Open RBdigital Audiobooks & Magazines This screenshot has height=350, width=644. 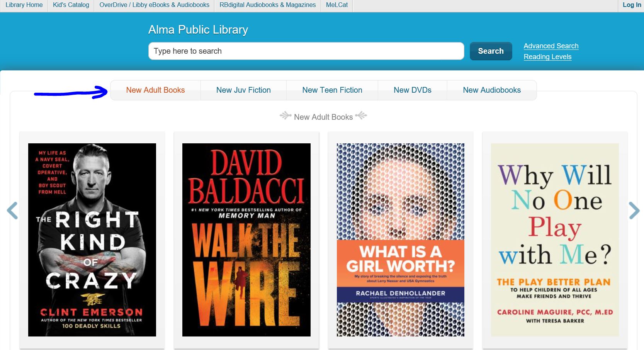(x=267, y=5)
